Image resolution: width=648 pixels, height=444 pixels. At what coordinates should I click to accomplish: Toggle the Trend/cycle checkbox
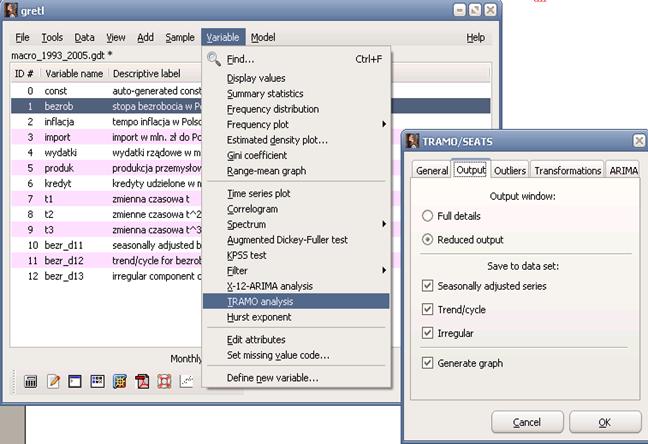(427, 309)
